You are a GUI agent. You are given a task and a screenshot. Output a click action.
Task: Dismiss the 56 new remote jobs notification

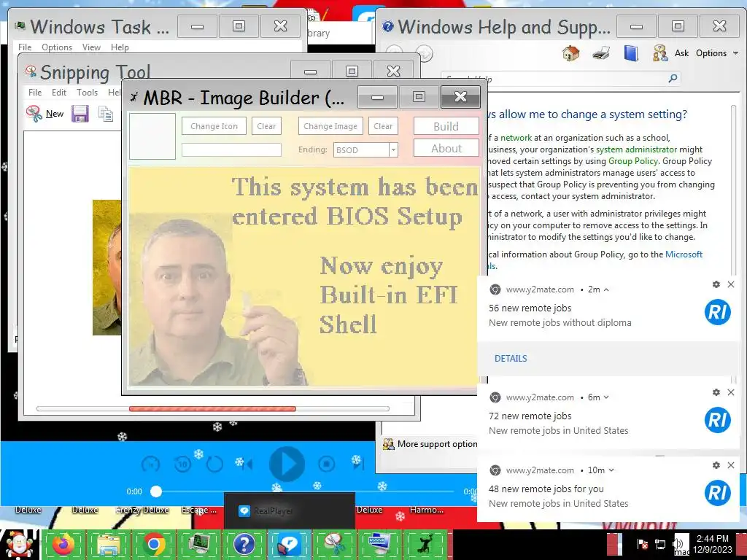tap(731, 284)
